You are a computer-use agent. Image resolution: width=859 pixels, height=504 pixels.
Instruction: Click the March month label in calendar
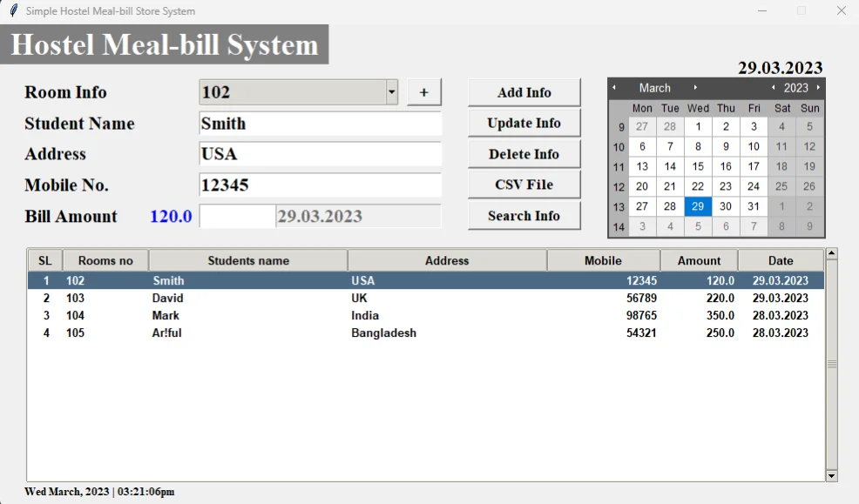[x=654, y=88]
